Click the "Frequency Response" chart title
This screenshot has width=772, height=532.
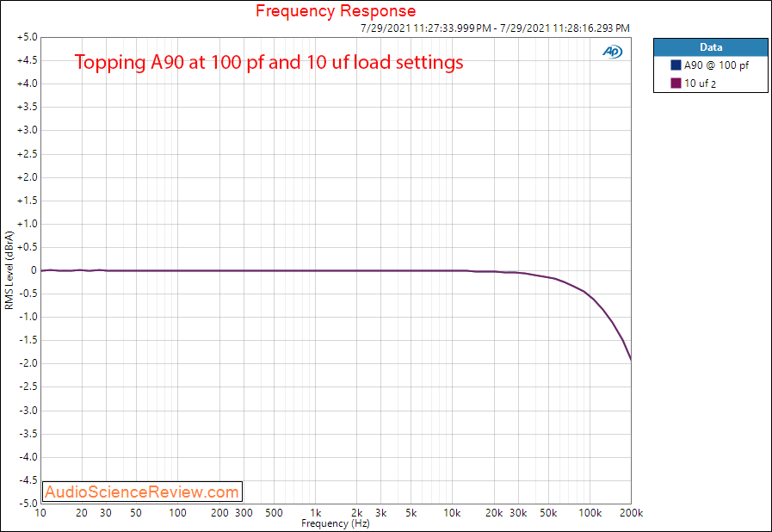tap(336, 11)
